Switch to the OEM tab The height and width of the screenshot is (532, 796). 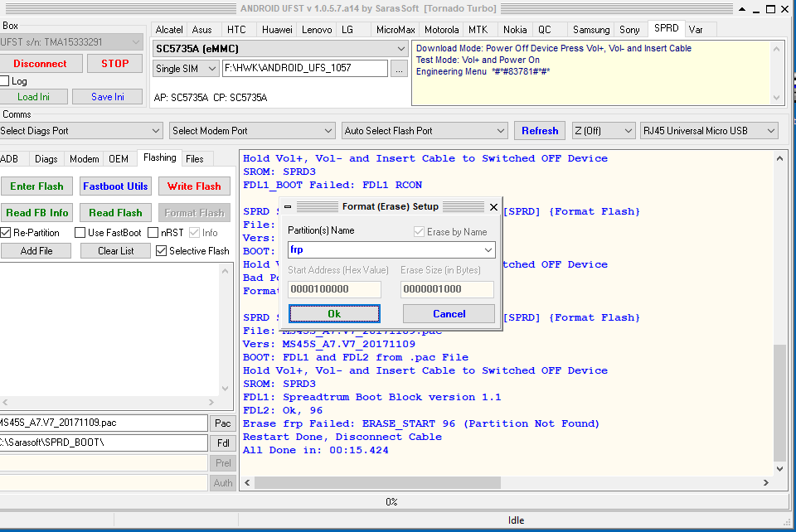[x=119, y=159]
